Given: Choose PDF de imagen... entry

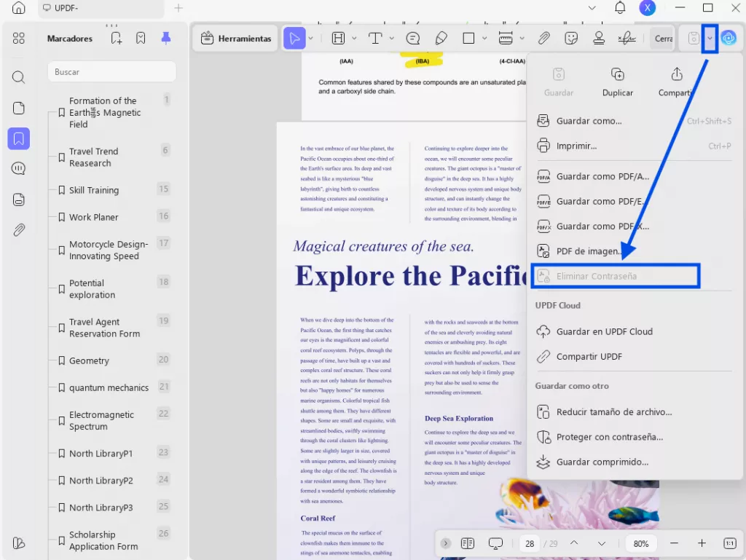Looking at the screenshot, I should click(x=635, y=251).
